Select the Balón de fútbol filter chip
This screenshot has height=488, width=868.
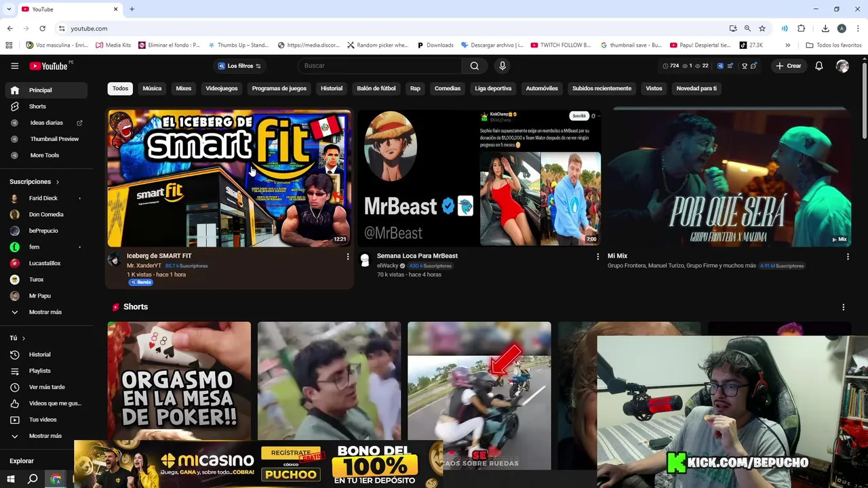coord(376,89)
